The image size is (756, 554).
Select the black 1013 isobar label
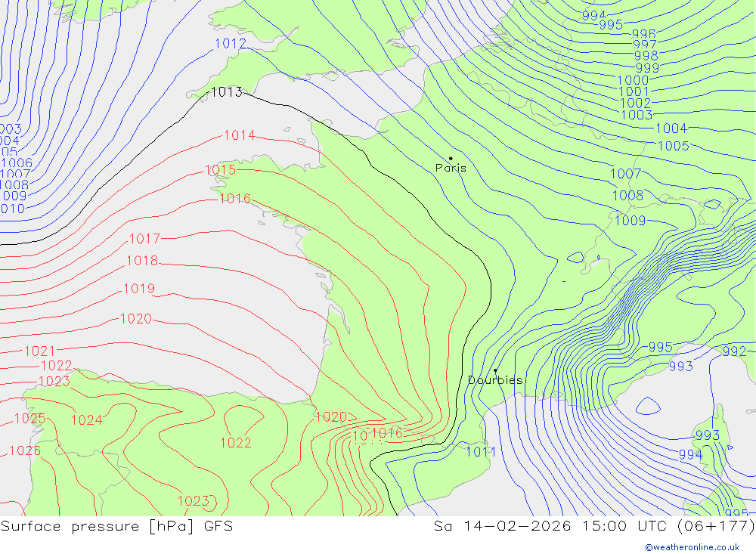(x=227, y=91)
